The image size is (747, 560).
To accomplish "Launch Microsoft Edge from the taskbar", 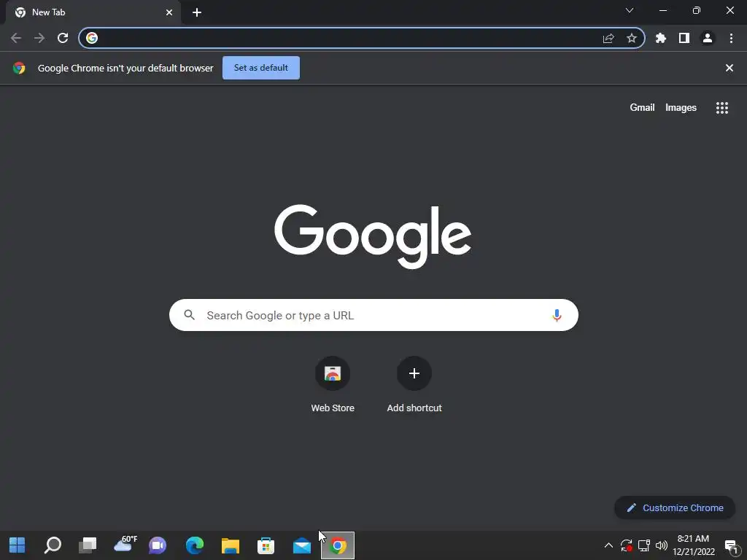I will click(x=194, y=545).
